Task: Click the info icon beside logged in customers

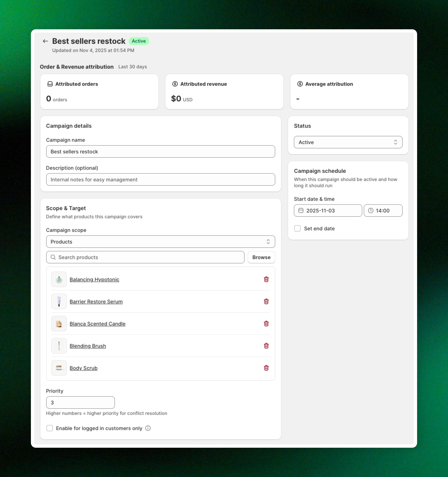Action: (148, 428)
